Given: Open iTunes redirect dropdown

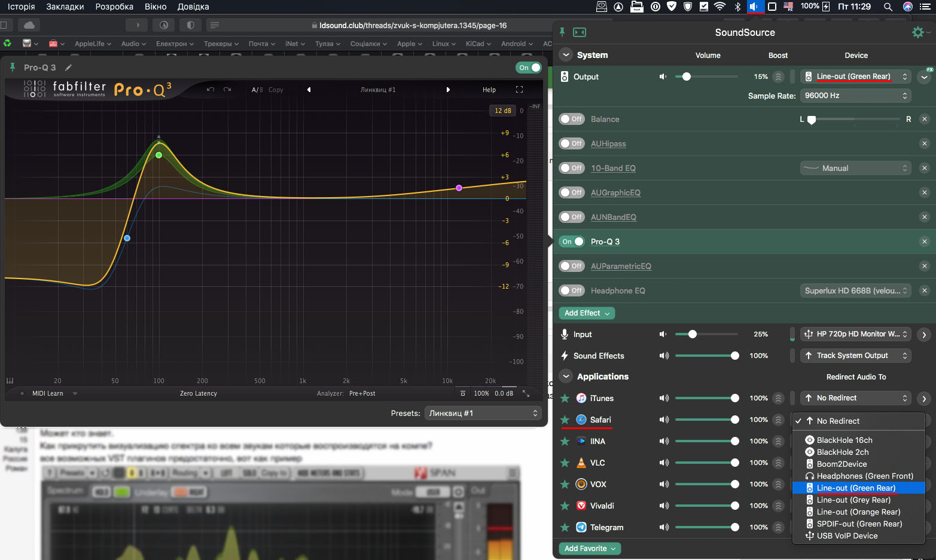Looking at the screenshot, I should 856,398.
